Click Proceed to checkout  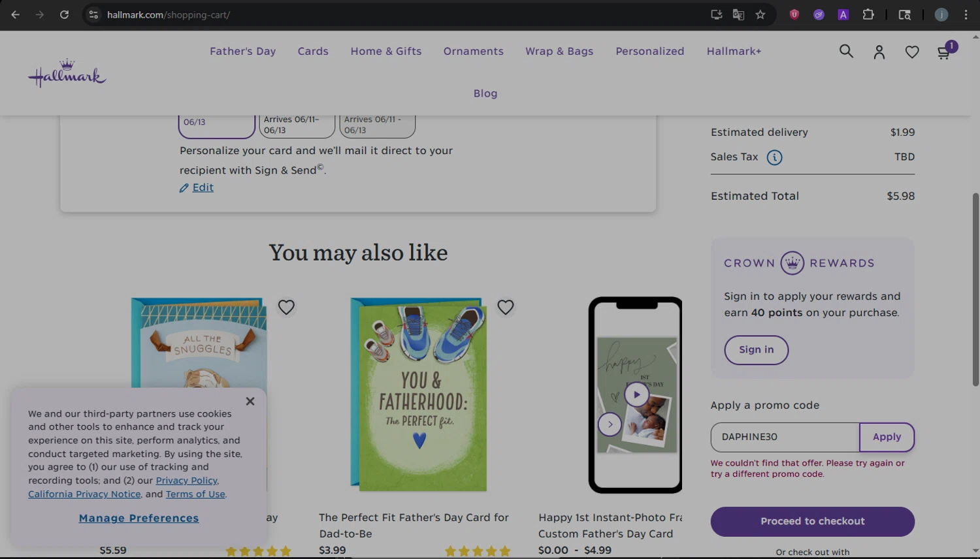point(812,522)
